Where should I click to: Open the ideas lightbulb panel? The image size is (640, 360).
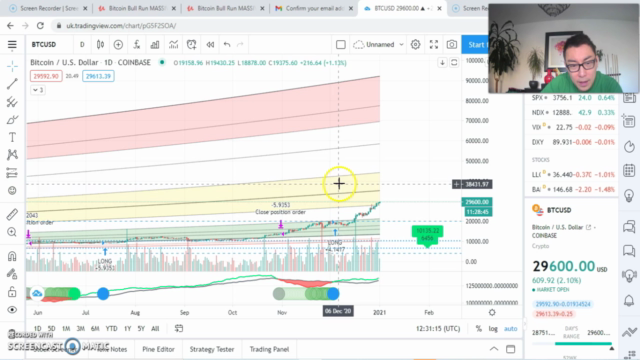629,196
